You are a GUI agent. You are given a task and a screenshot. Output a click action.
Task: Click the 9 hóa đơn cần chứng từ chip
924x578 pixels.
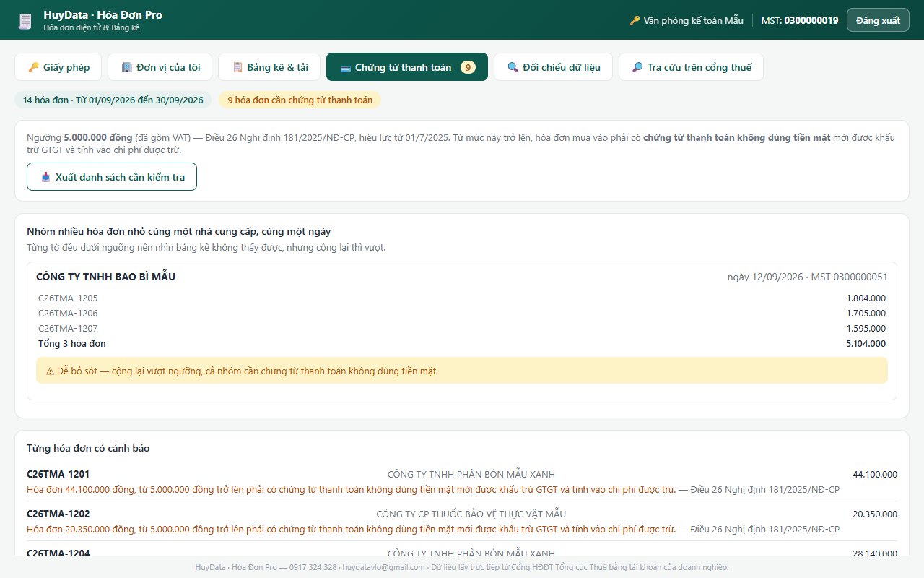click(300, 100)
